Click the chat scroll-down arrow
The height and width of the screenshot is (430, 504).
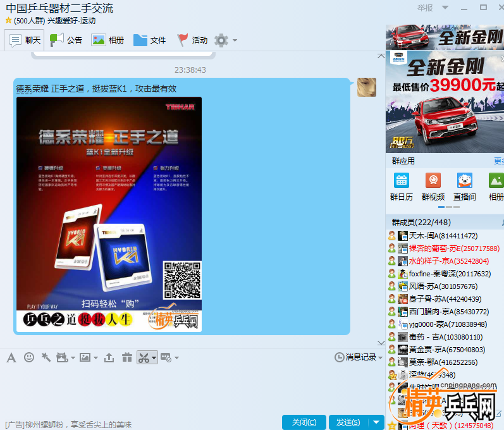point(381,343)
